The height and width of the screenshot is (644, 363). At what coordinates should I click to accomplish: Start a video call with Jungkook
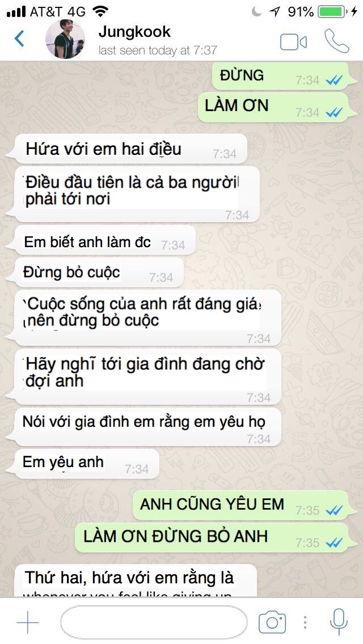click(x=293, y=42)
